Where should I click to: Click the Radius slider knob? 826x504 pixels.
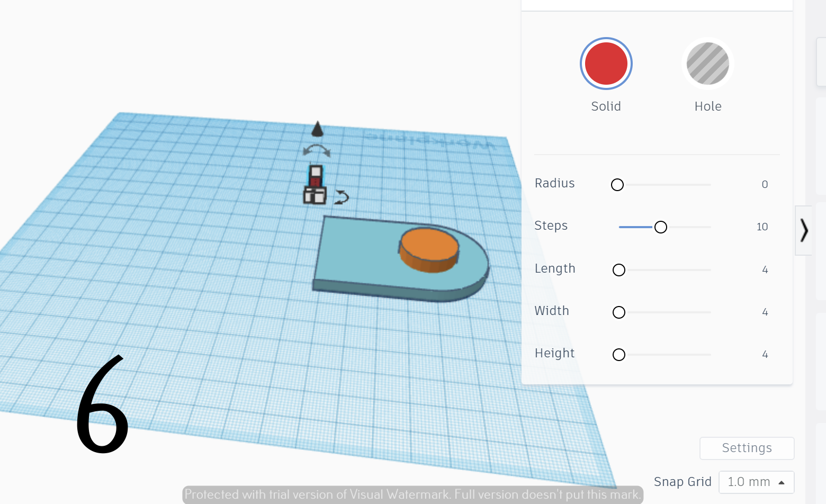point(617,185)
